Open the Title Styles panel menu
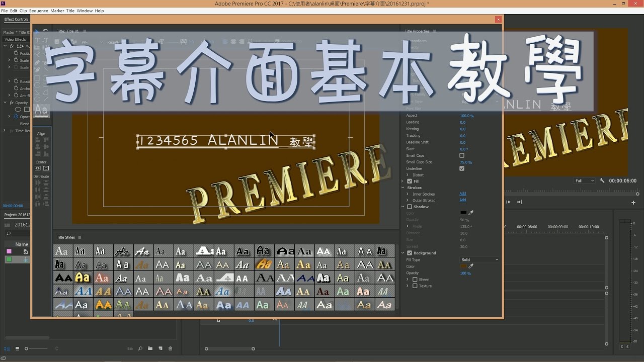 79,237
